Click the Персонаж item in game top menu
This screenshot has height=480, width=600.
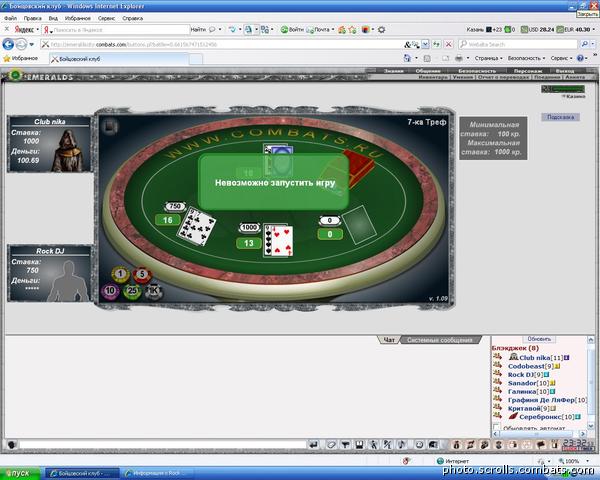(528, 71)
